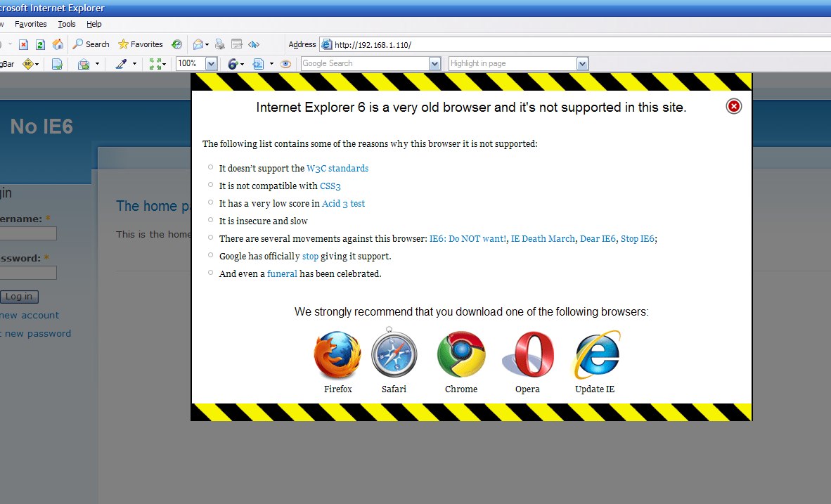This screenshot has height=504, width=831.
Task: Click the Stop page loading icon
Action: click(x=23, y=44)
